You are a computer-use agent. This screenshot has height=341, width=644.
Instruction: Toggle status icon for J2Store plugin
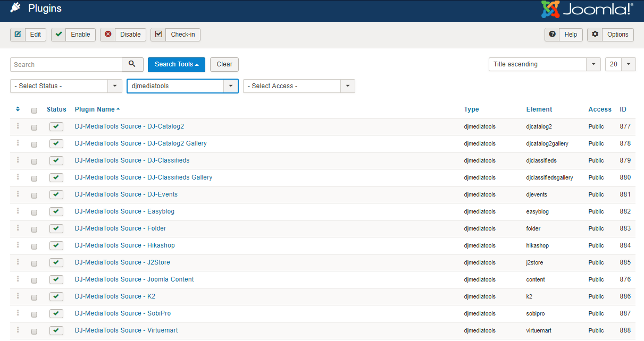[x=56, y=262]
